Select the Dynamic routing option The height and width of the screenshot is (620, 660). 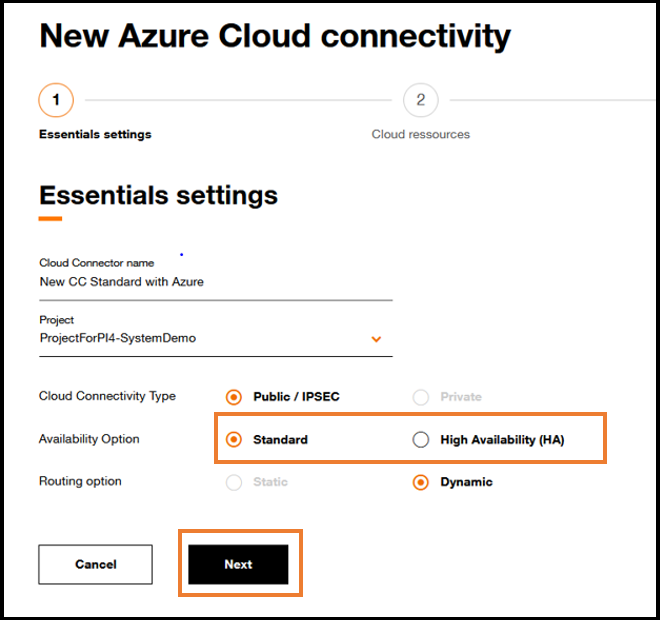420,482
